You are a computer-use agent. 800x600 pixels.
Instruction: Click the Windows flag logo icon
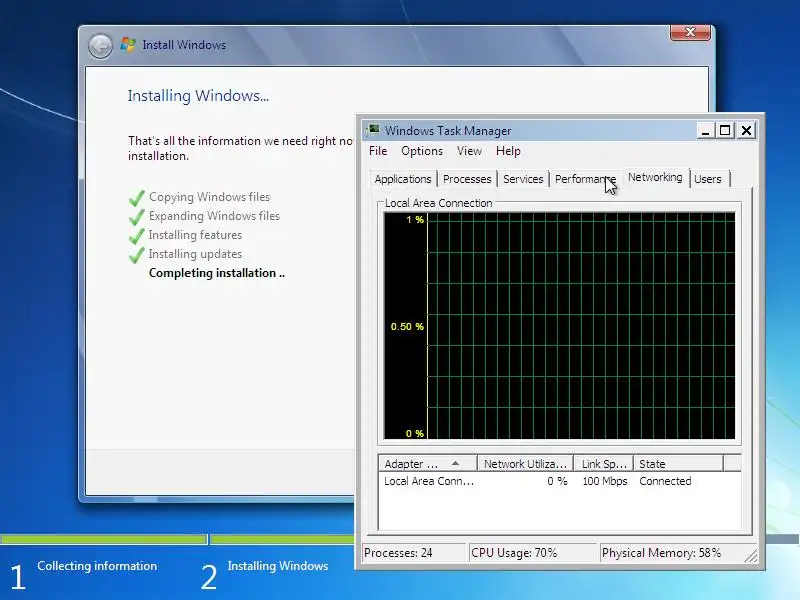point(128,45)
